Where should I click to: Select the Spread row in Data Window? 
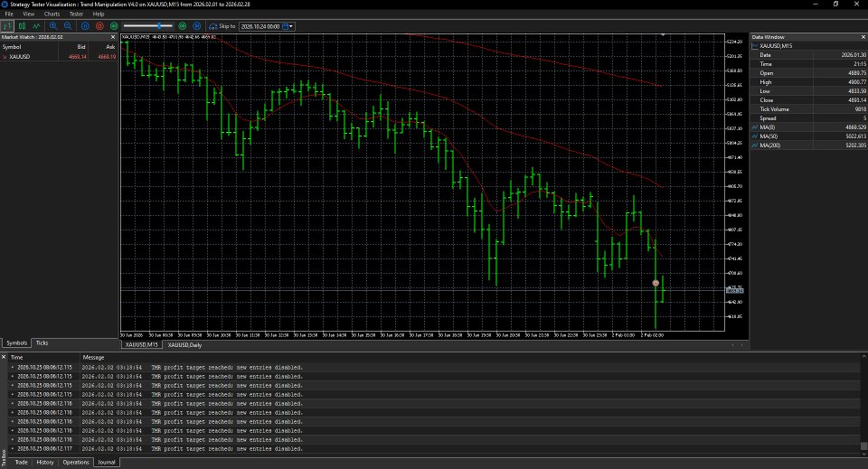808,117
